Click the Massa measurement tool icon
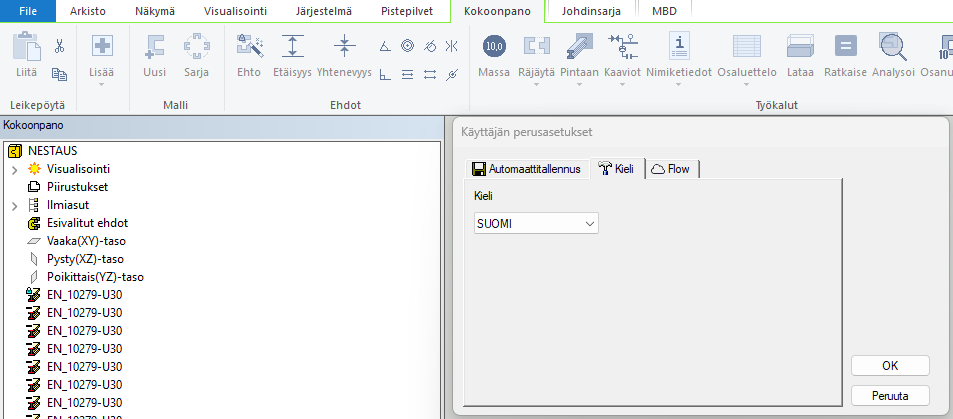The height and width of the screenshot is (419, 953). click(x=494, y=47)
